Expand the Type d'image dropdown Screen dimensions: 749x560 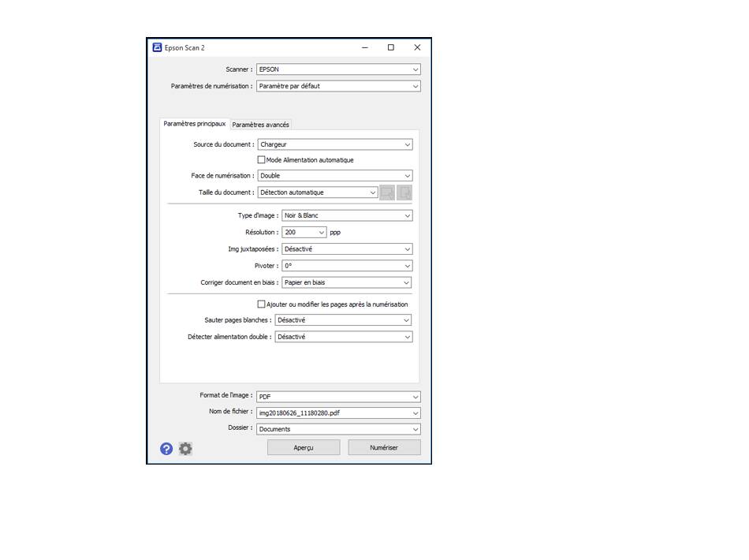(x=347, y=215)
